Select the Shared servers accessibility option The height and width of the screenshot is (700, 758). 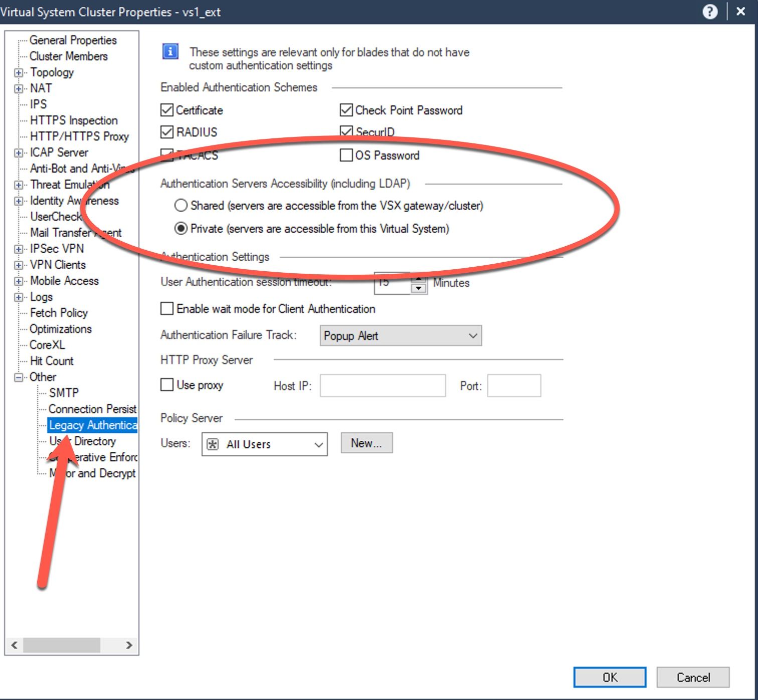pos(181,206)
